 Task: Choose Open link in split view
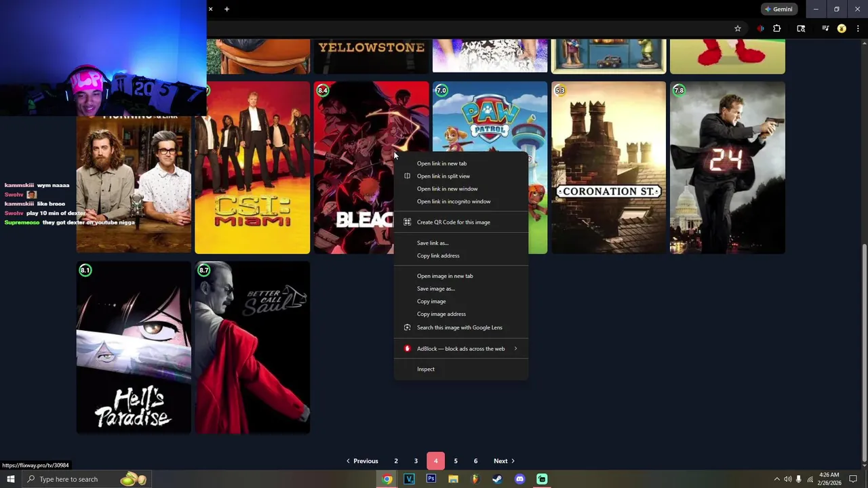(x=461, y=176)
